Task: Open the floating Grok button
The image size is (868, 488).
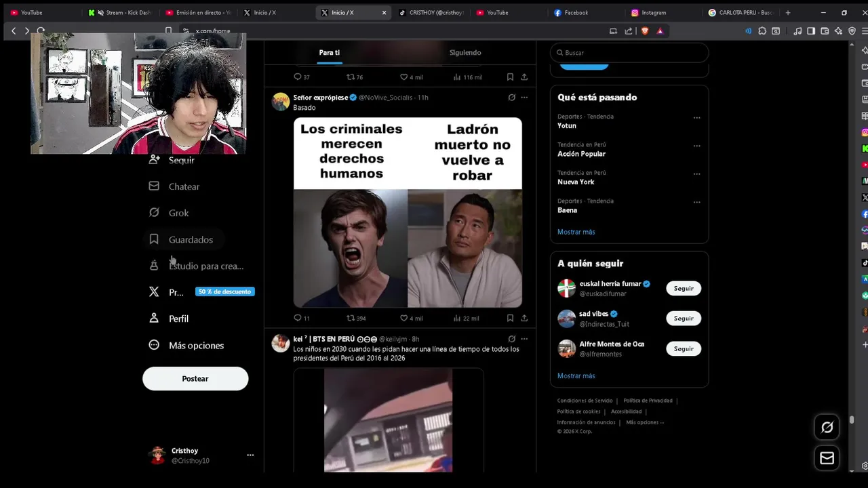Action: click(x=827, y=427)
